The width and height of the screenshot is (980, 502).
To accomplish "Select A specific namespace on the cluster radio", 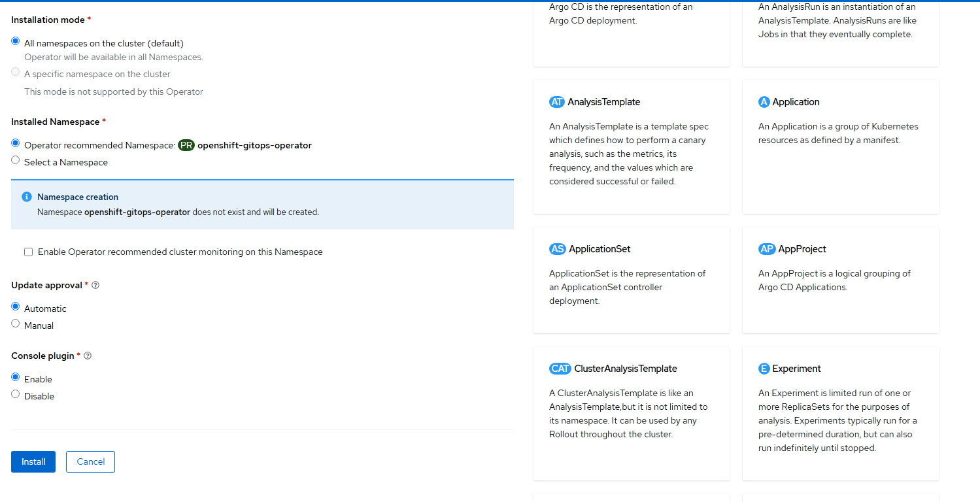I will [x=16, y=72].
